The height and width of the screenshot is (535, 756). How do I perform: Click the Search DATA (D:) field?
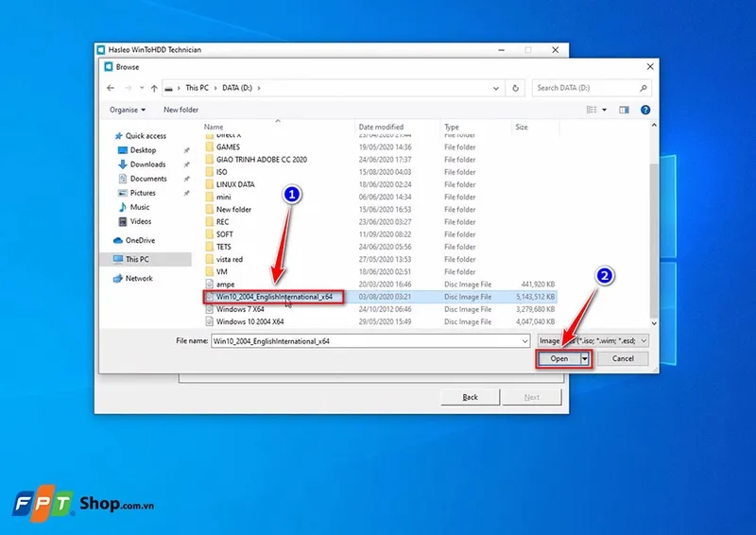588,88
